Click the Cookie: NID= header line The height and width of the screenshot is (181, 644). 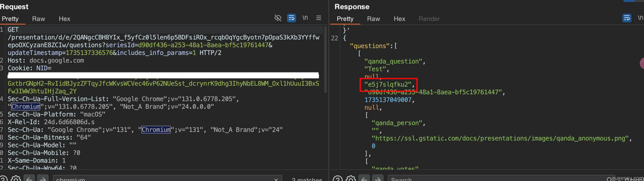[30, 68]
